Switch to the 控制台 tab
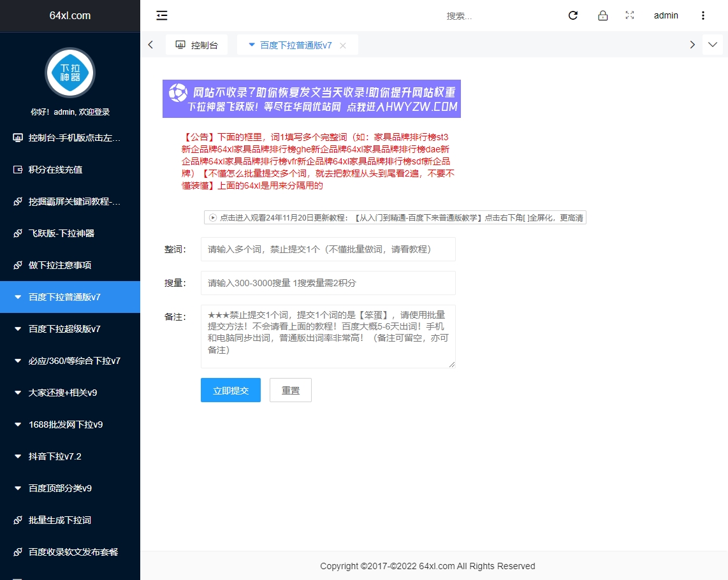Screen dimensions: 728x580 196,45
